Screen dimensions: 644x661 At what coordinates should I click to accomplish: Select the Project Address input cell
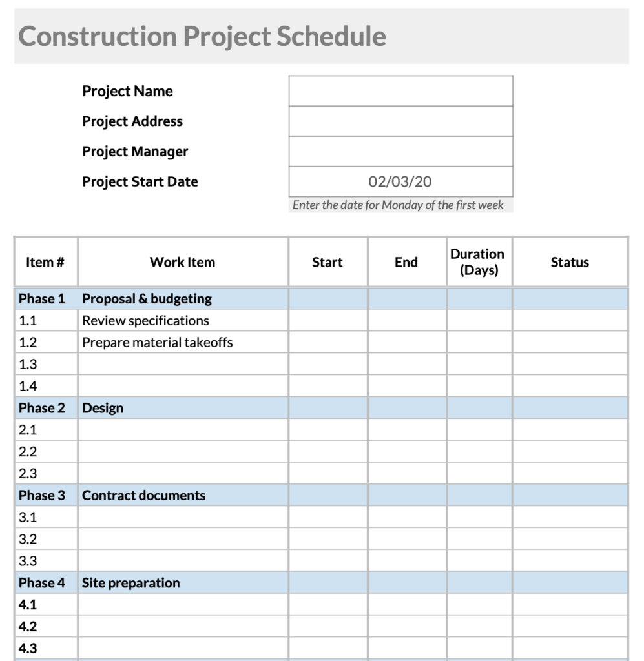point(400,121)
